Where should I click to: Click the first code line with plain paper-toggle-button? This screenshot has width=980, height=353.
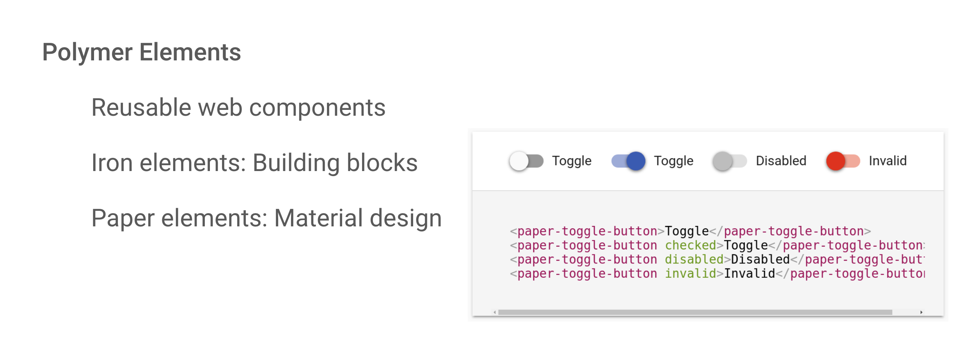coord(690,231)
